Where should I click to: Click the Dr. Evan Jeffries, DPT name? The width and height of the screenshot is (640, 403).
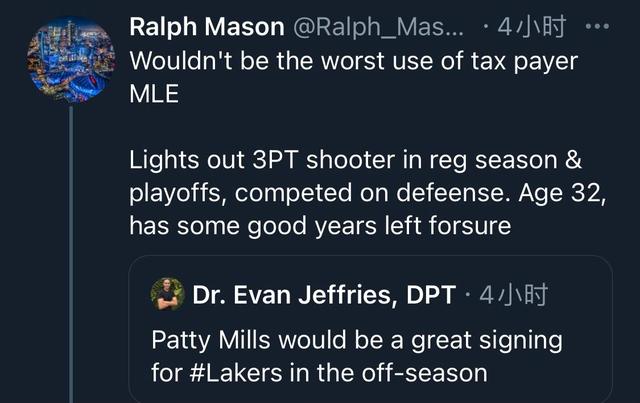click(324, 295)
